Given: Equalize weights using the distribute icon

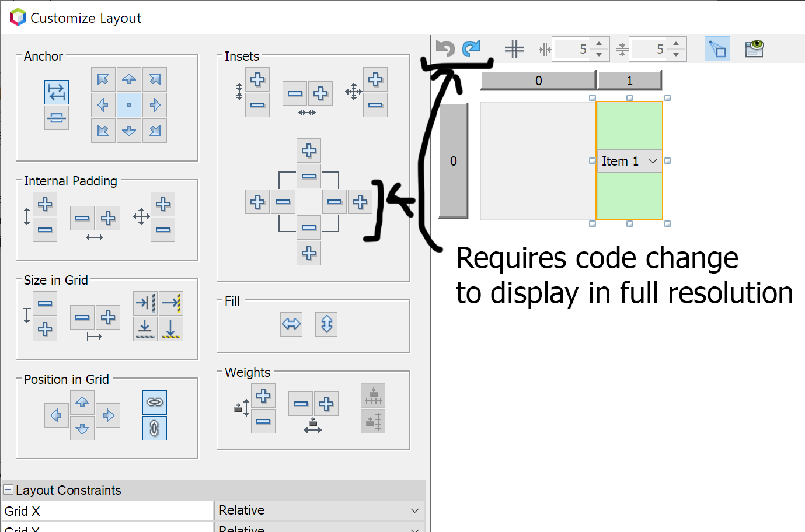Looking at the screenshot, I should tap(372, 395).
